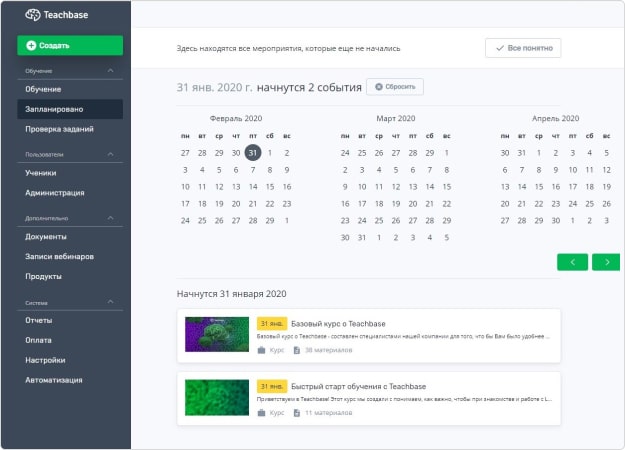Click briefcase icon on Базовый курс card
The image size is (625, 450).
(261, 350)
